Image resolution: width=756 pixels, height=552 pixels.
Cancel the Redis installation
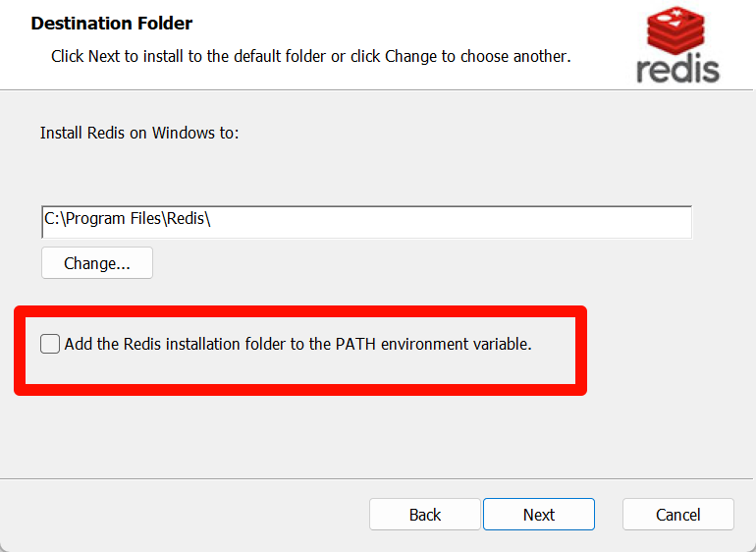click(x=677, y=515)
